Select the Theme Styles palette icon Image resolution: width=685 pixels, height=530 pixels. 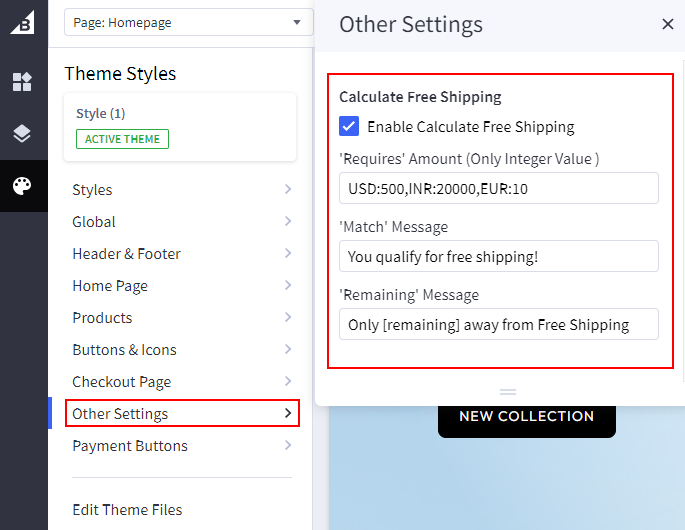pos(22,186)
